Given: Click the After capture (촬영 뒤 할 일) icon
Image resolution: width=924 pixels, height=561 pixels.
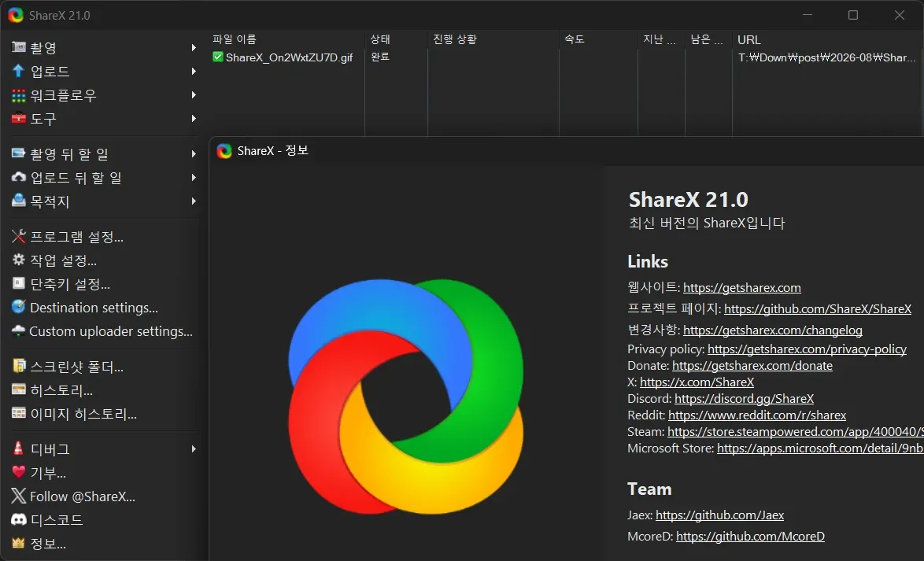Looking at the screenshot, I should [19, 153].
